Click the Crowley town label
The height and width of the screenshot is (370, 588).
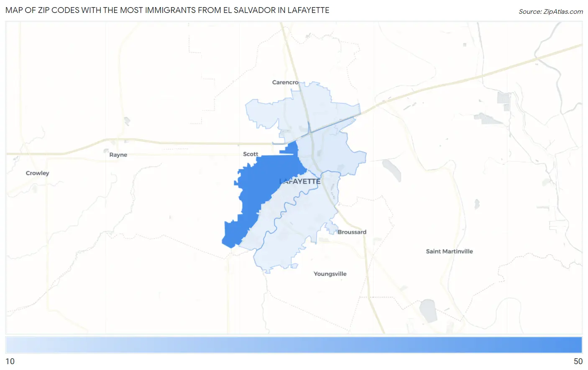point(37,173)
